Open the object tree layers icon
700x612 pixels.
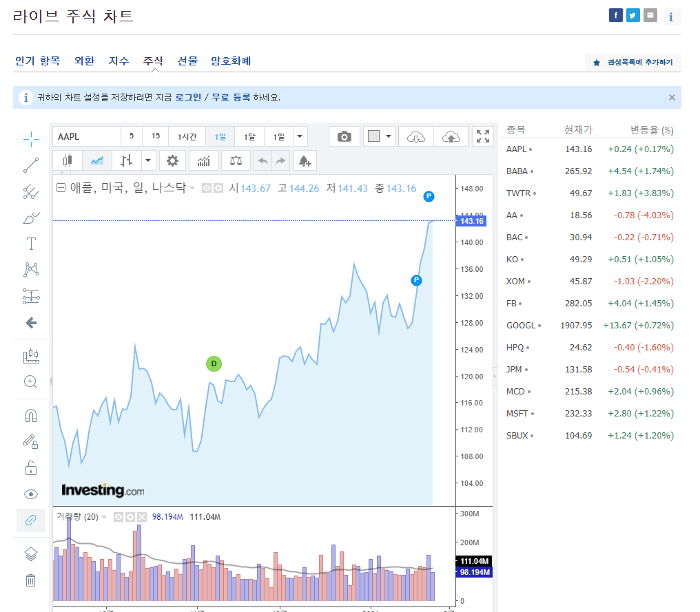pyautogui.click(x=31, y=554)
